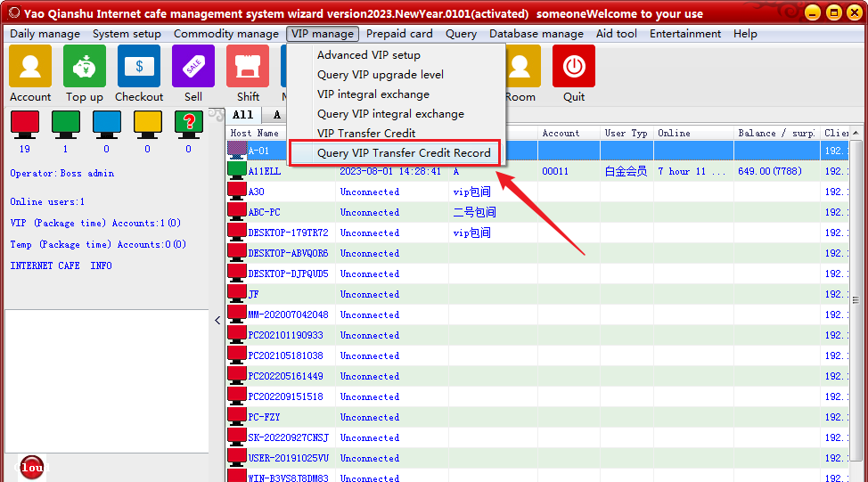Screen dimensions: 868x482
Task: Open the Account toolbar icon
Action: click(x=30, y=67)
